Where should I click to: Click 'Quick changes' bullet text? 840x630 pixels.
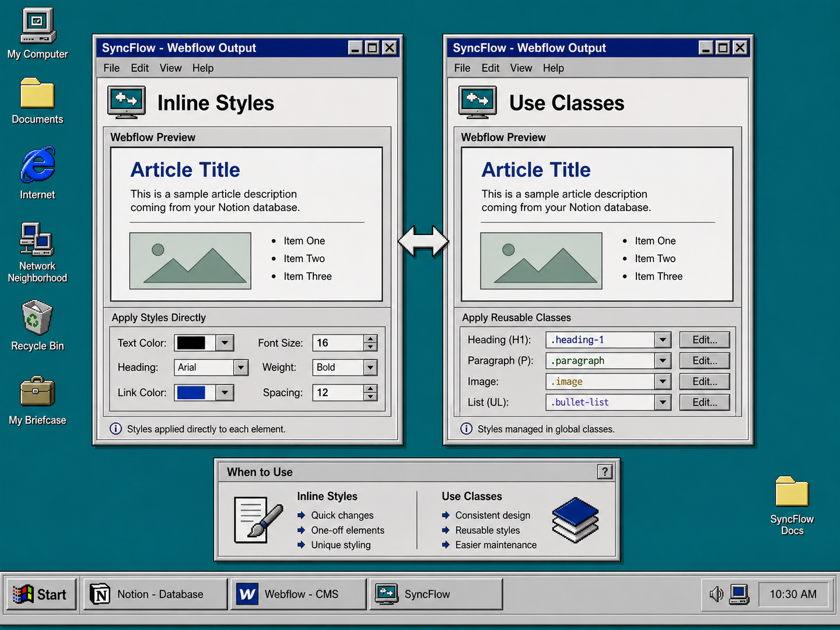click(342, 515)
